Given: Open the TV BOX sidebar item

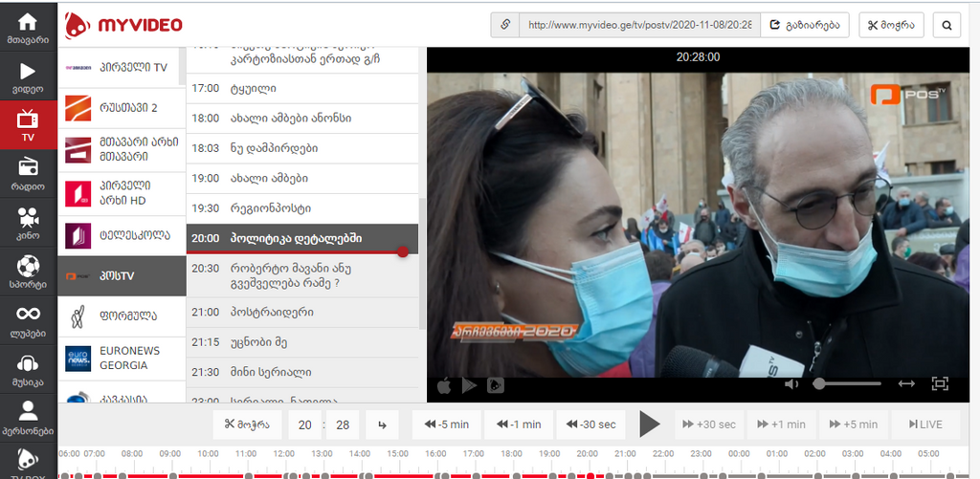Looking at the screenshot, I should pos(28,461).
